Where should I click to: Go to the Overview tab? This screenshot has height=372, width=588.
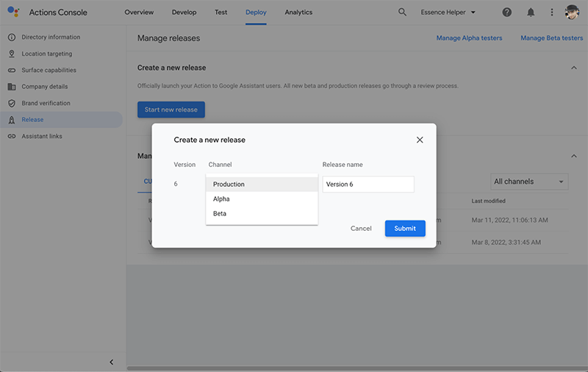139,12
